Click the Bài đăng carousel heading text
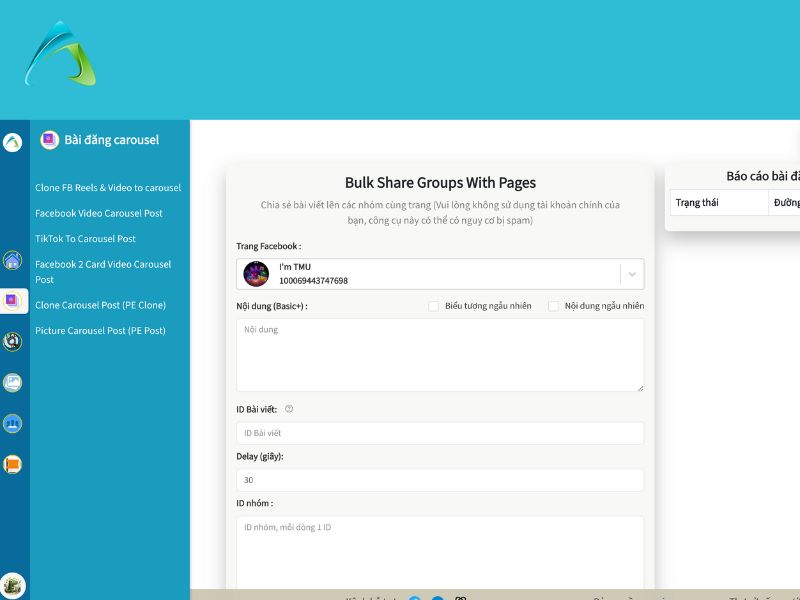Viewport: 800px width, 600px height. (112, 140)
